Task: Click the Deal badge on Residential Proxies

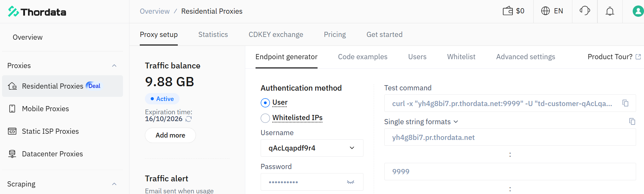Action: 94,86
